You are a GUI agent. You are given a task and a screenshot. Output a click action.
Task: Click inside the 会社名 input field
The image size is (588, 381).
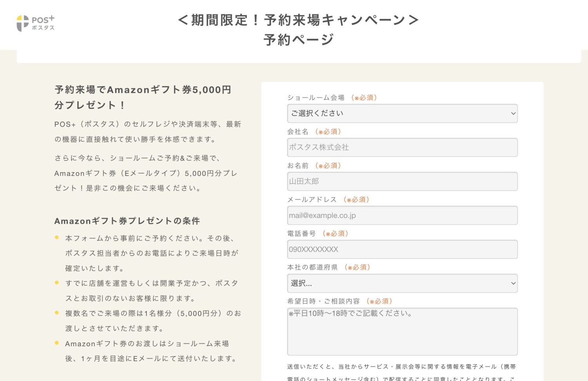[x=402, y=147]
